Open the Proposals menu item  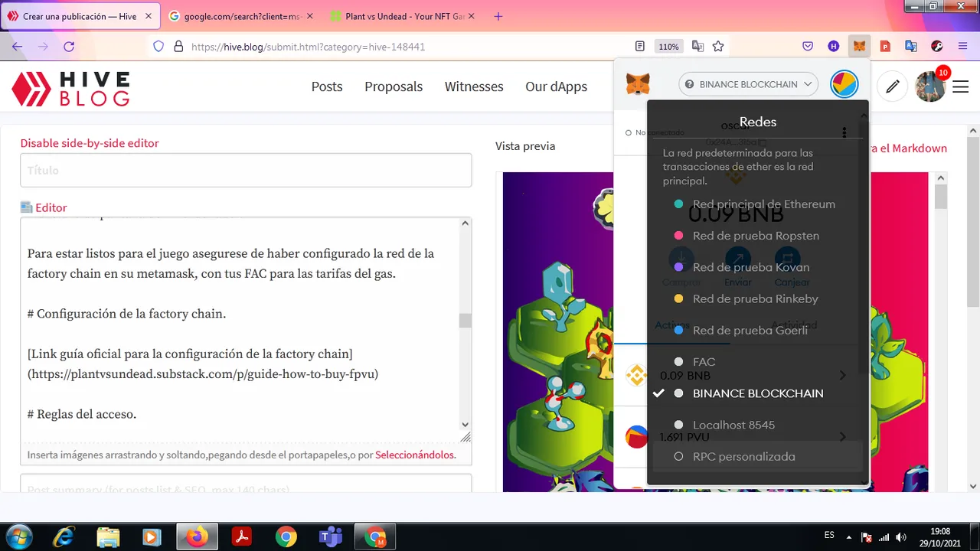pyautogui.click(x=394, y=86)
